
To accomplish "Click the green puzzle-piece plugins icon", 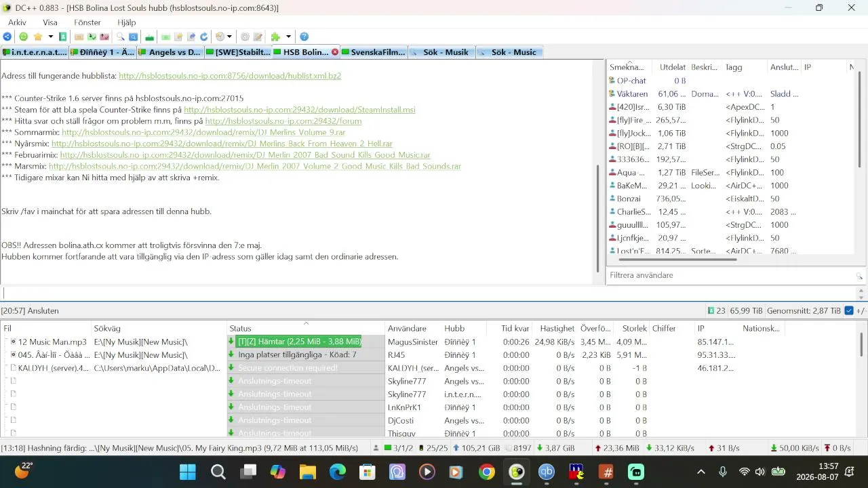I will click(275, 37).
